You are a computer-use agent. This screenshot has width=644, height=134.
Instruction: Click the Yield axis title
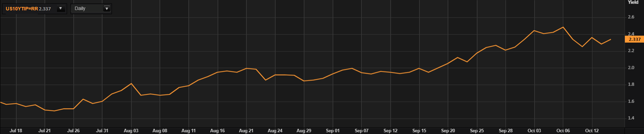click(633, 2)
